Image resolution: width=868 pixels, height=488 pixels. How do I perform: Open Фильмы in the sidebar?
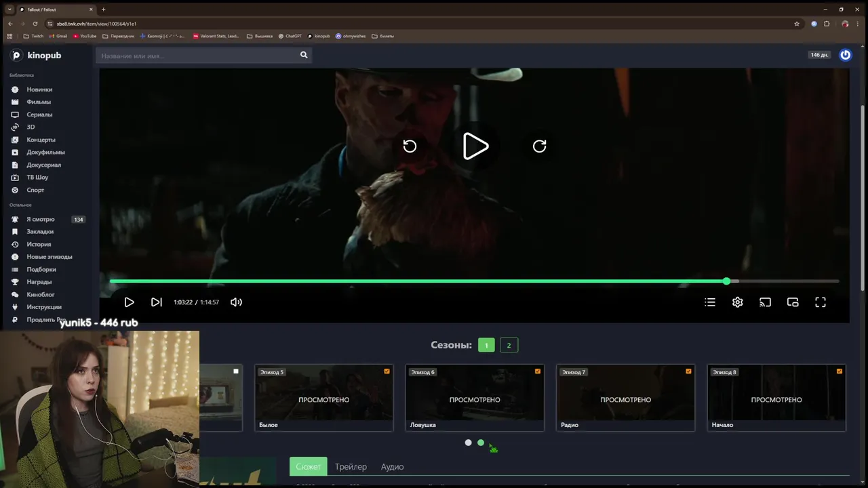pos(39,102)
